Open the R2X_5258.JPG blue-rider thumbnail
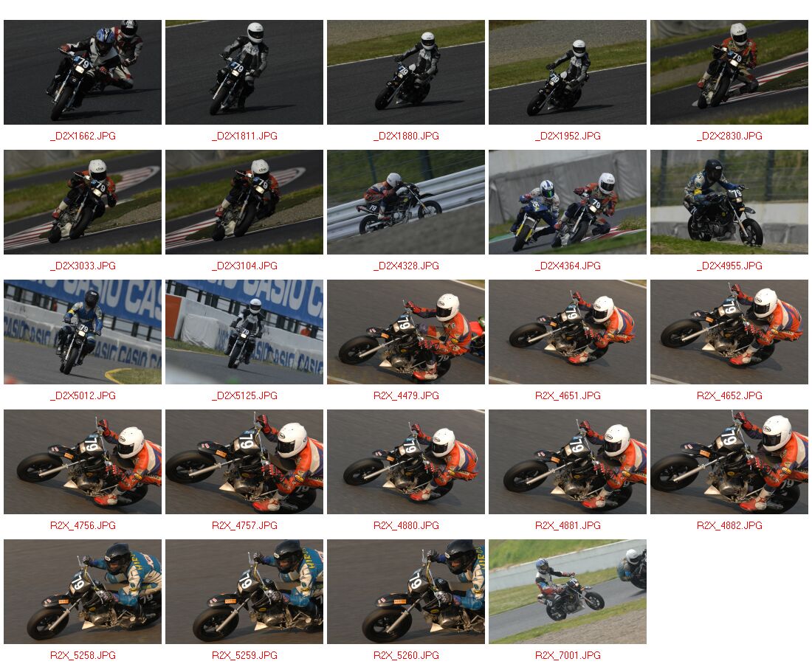The image size is (812, 664). click(x=83, y=592)
